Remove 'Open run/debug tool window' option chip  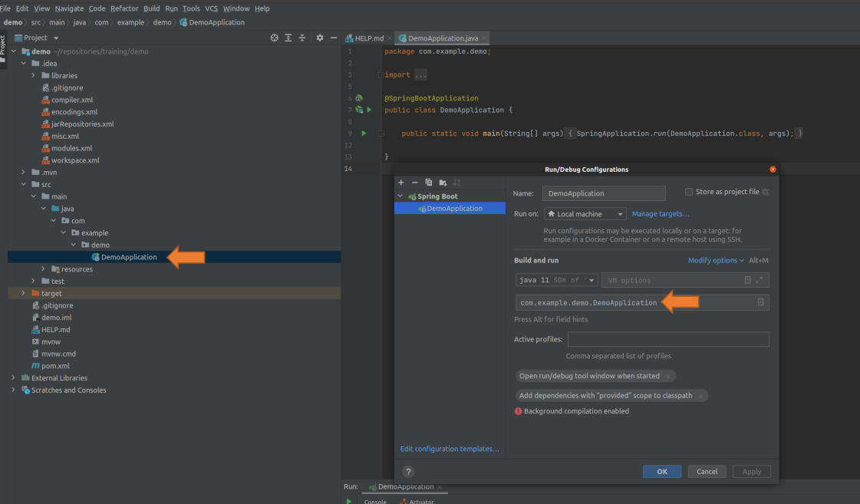coord(668,376)
